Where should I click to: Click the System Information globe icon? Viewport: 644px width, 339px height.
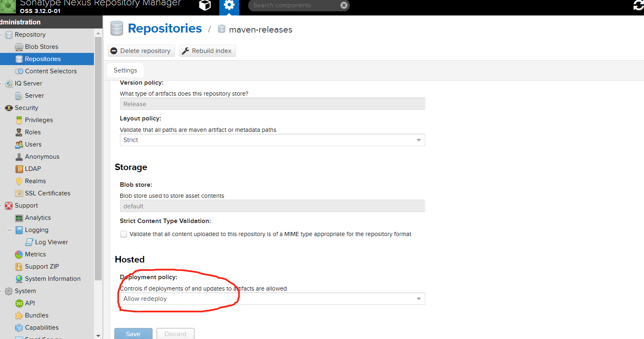pos(19,279)
